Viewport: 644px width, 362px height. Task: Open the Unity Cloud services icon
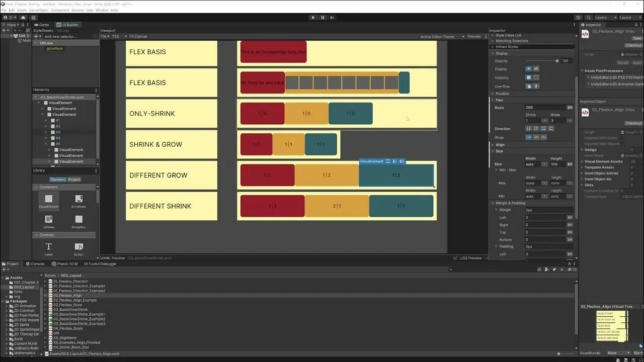click(x=23, y=18)
